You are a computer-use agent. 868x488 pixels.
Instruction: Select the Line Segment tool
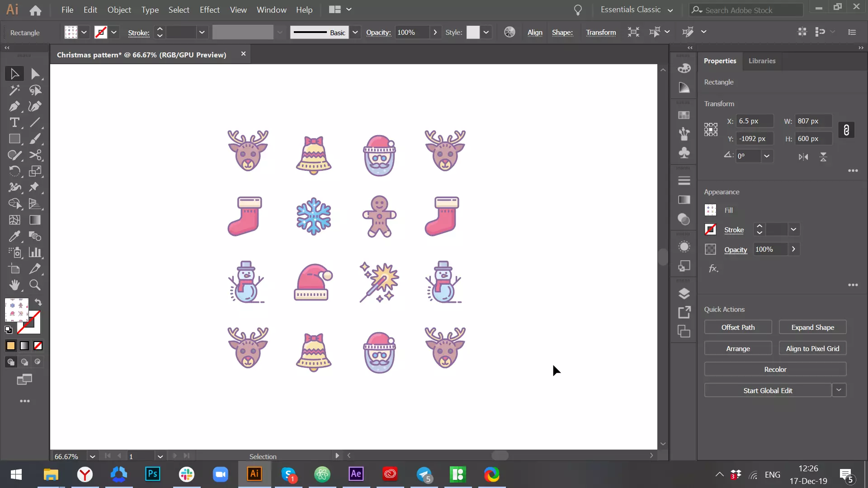tap(35, 122)
